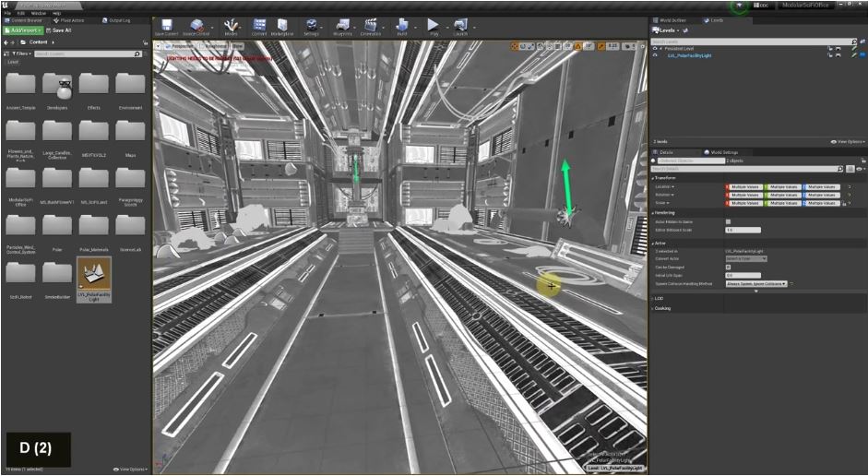This screenshot has width=868, height=476.
Task: Click the Launch toolbar icon
Action: click(460, 26)
